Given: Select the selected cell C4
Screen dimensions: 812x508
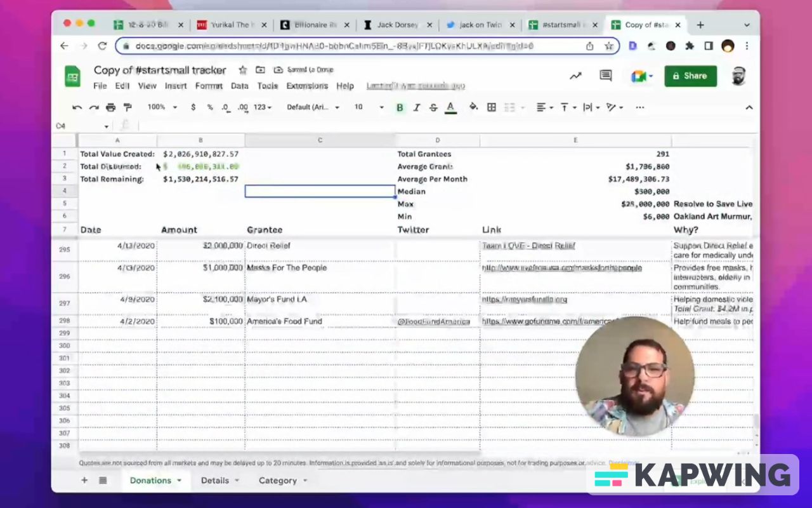Looking at the screenshot, I should pyautogui.click(x=320, y=191).
